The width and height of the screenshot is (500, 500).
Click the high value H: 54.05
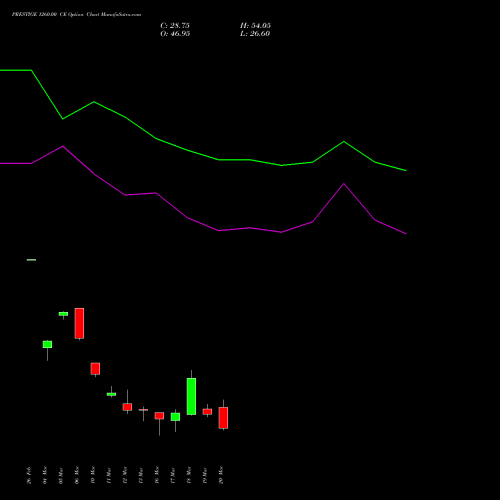coord(255,26)
